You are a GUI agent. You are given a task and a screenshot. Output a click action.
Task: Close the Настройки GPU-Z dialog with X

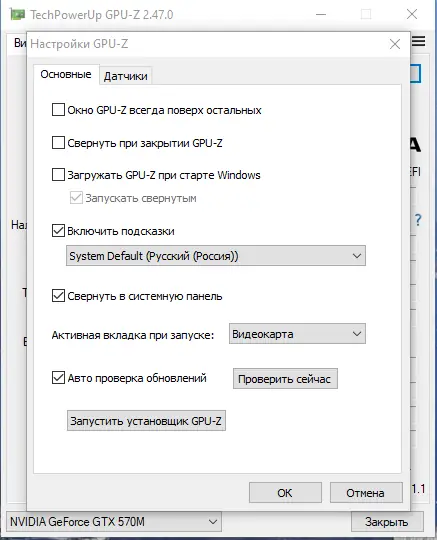(x=395, y=44)
